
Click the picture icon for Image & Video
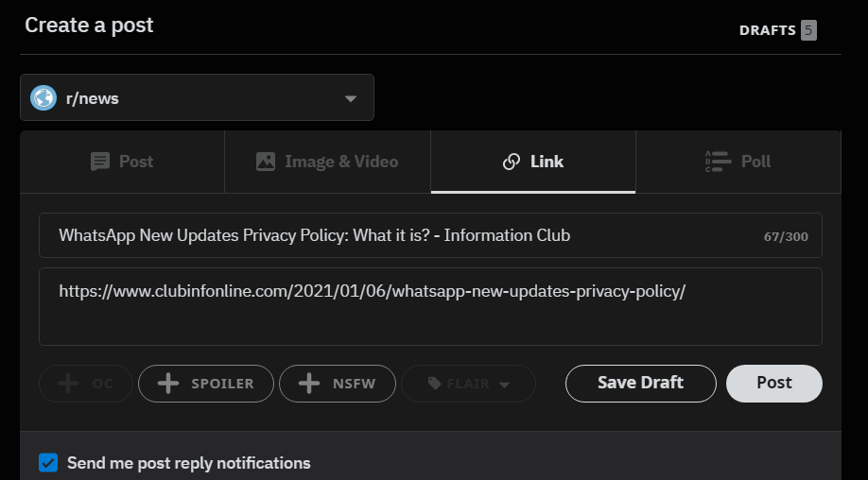(x=266, y=162)
